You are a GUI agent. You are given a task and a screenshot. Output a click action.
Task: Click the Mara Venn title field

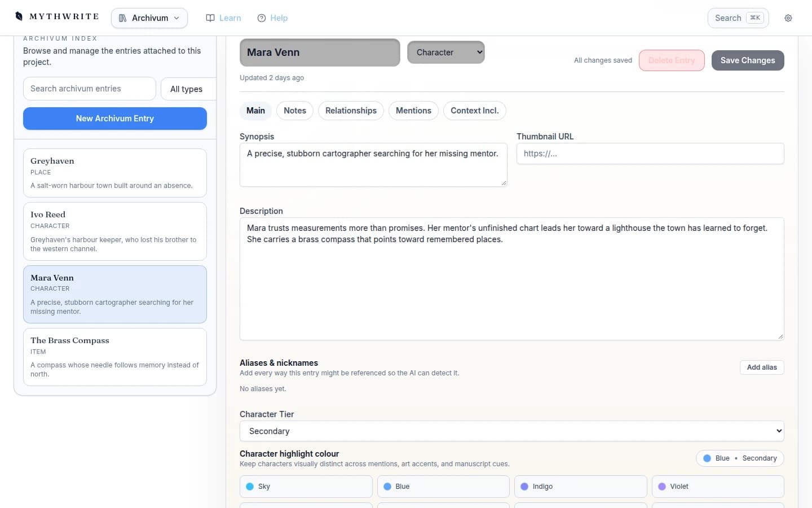pos(320,52)
